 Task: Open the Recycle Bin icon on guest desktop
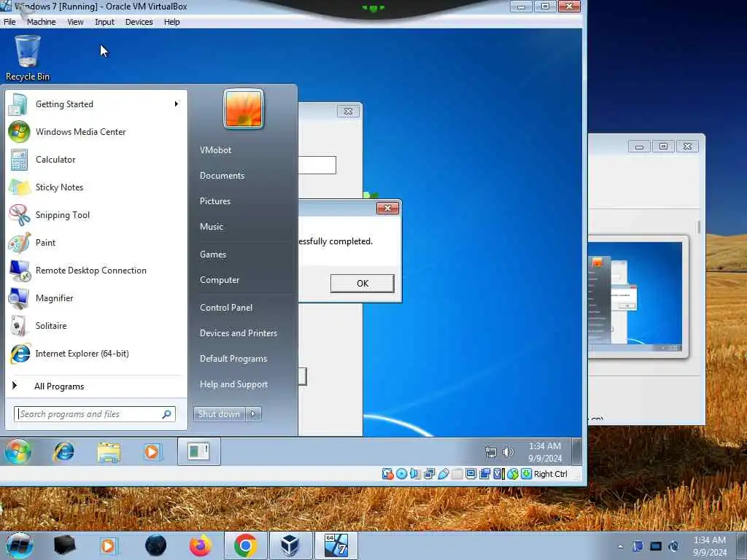tap(27, 58)
